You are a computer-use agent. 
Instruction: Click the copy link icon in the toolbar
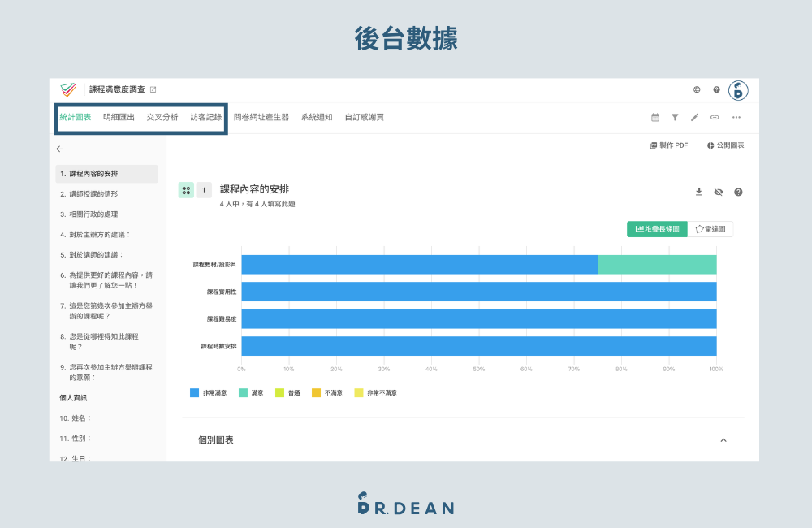coord(715,117)
